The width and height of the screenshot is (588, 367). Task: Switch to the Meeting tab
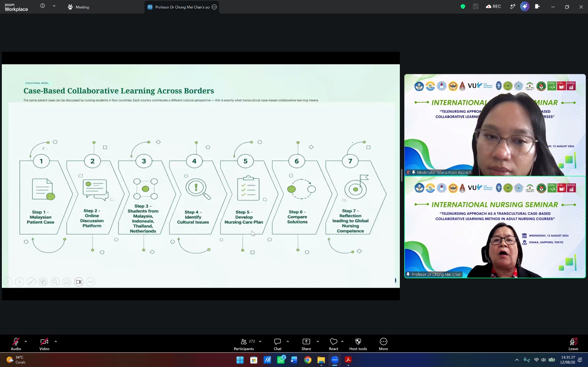click(x=79, y=7)
